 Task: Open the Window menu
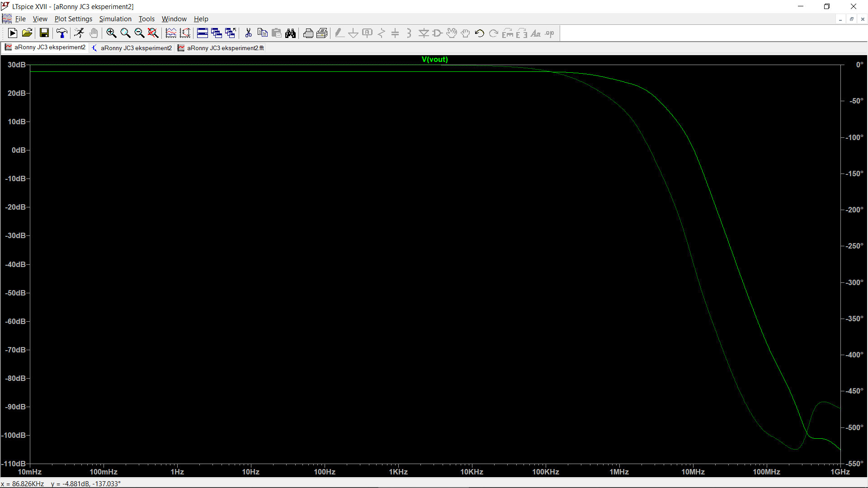tap(174, 19)
